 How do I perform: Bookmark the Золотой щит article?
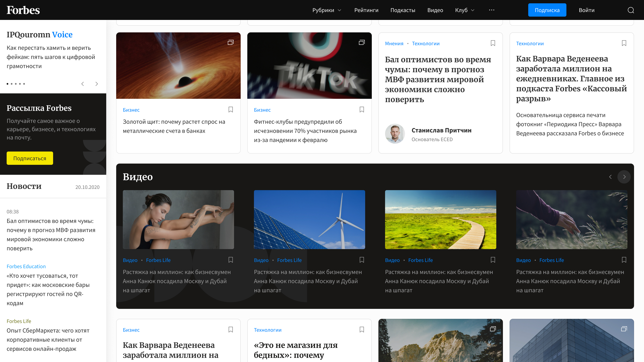[x=231, y=110]
